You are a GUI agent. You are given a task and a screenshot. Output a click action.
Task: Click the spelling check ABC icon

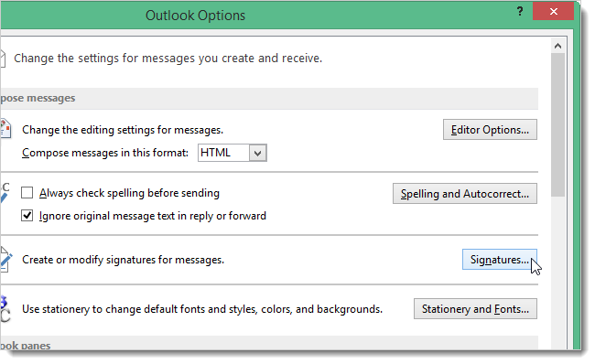point(5,193)
